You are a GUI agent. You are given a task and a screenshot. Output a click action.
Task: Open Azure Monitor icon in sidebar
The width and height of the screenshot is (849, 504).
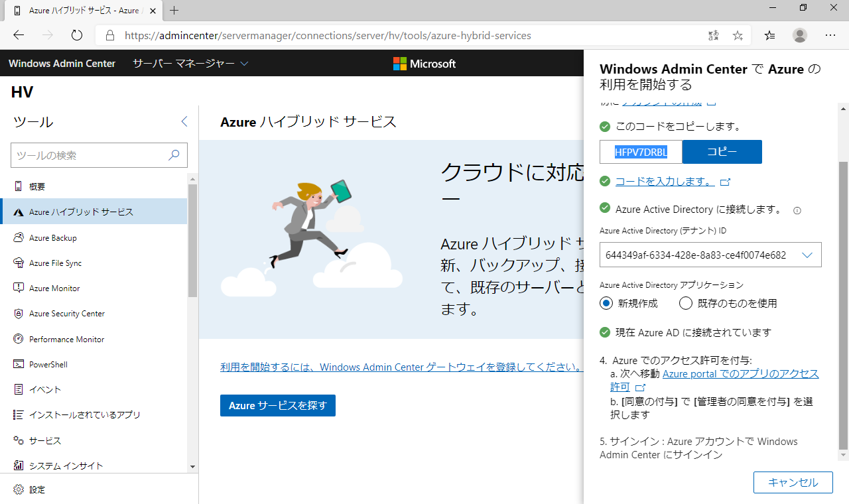[x=18, y=288]
